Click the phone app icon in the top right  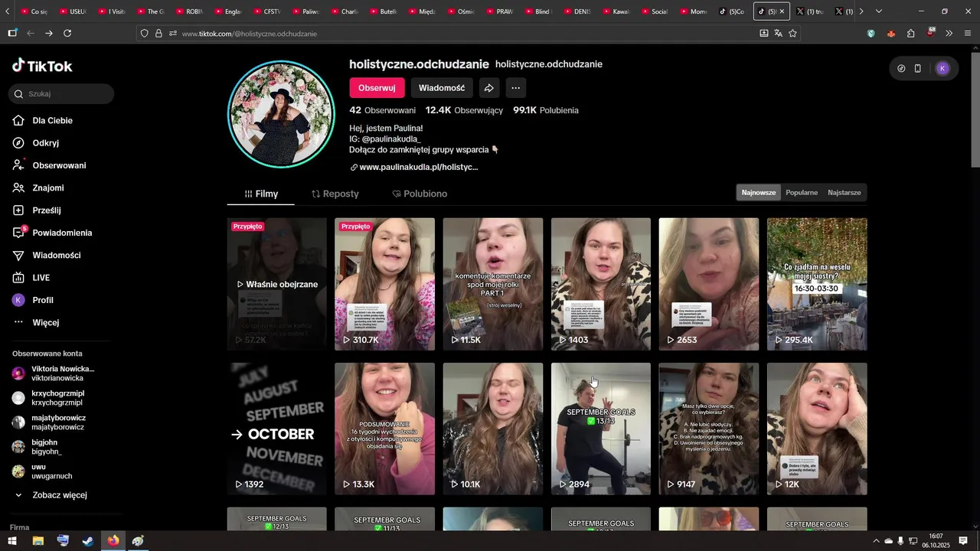tap(917, 68)
